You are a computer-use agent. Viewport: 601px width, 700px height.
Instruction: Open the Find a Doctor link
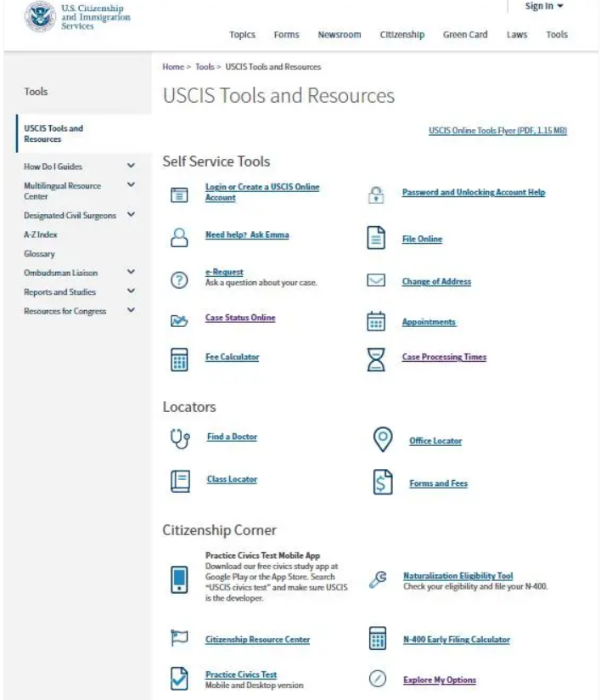[x=232, y=437]
